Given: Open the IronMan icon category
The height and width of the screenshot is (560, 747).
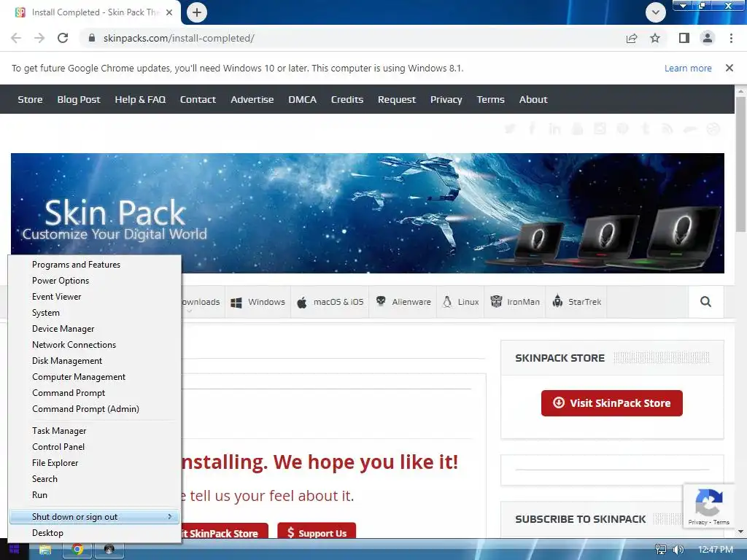Looking at the screenshot, I should pos(496,301).
